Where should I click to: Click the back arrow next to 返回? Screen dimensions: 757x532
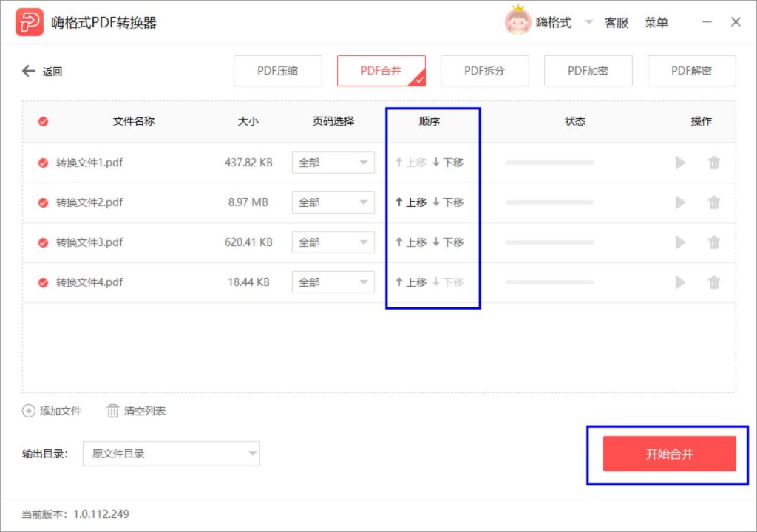coord(29,72)
